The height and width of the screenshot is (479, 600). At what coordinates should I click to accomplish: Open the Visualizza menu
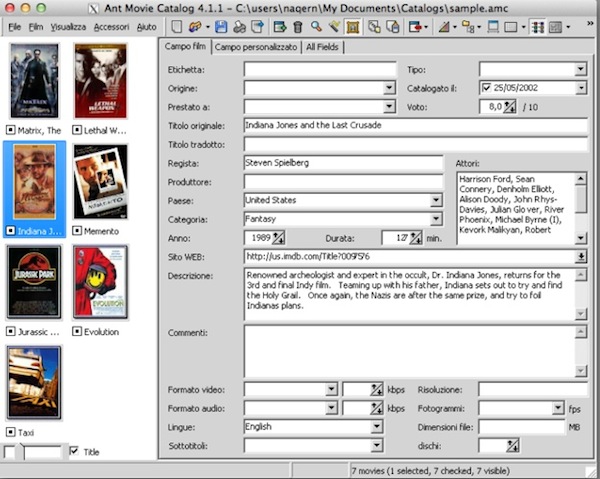[x=68, y=27]
